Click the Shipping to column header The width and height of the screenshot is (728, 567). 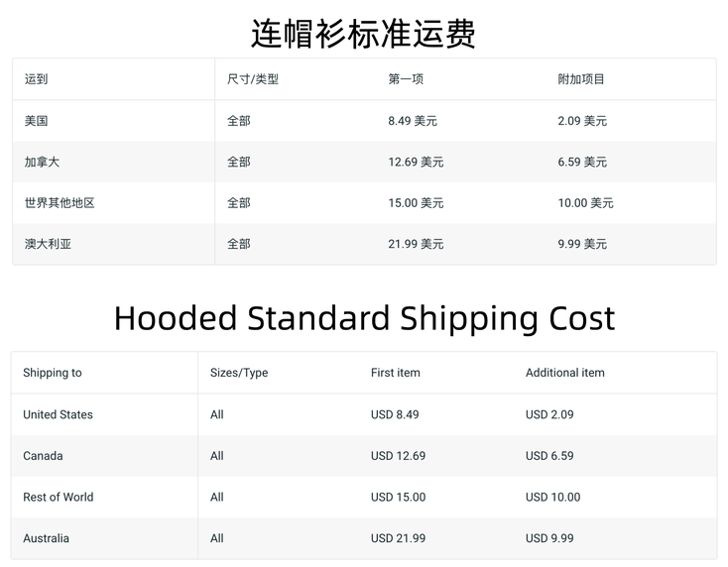coord(53,373)
